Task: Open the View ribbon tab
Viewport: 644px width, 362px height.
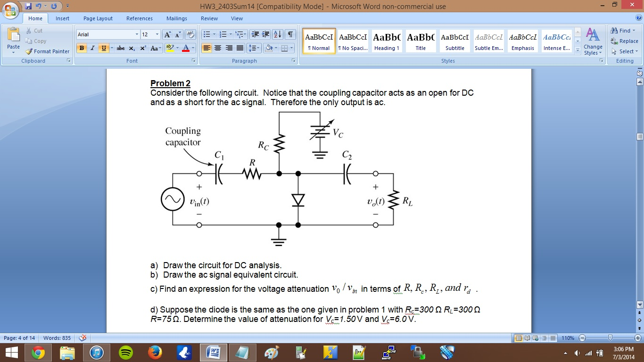Action: tap(237, 18)
